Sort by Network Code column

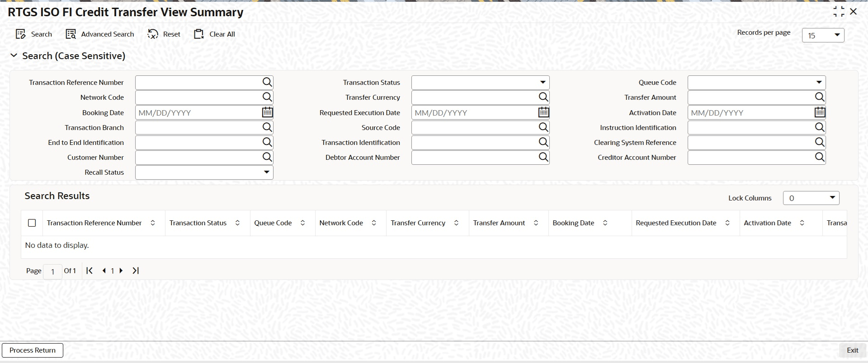[374, 223]
